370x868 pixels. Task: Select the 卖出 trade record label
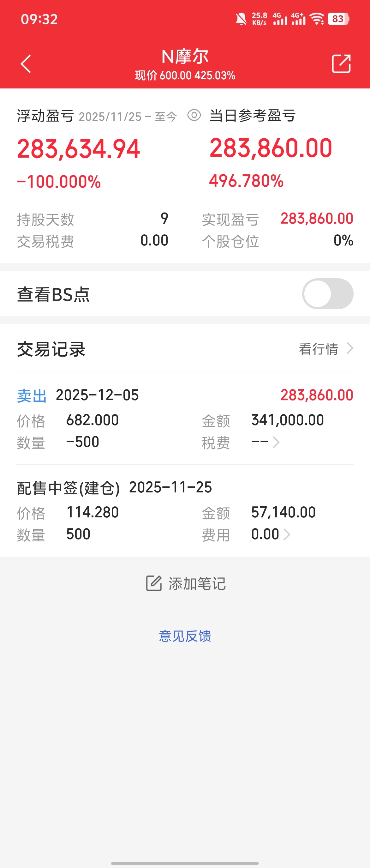point(32,395)
